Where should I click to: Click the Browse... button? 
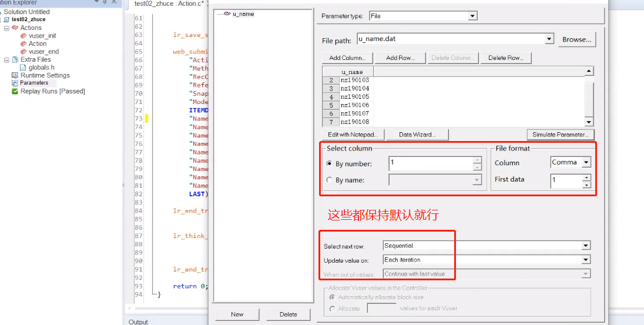coord(576,39)
